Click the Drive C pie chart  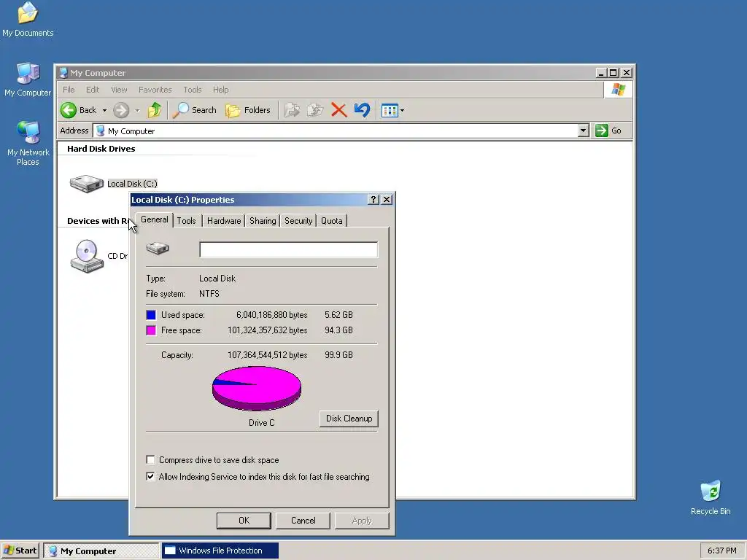click(x=256, y=388)
